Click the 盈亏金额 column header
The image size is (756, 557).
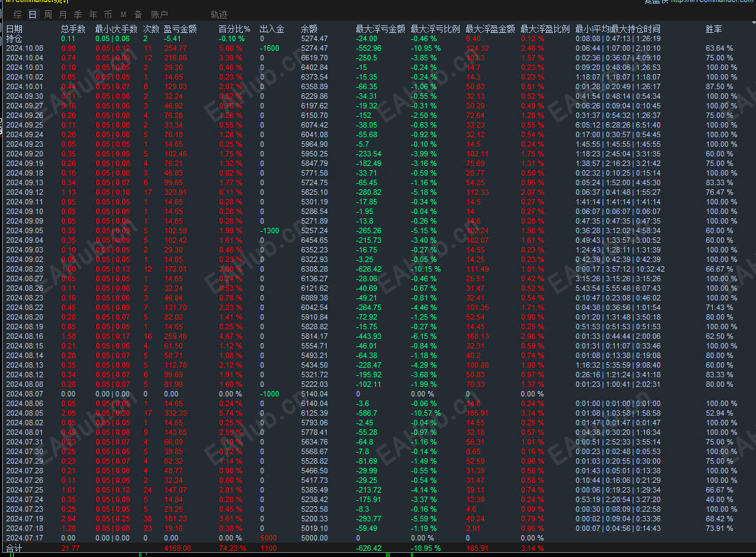click(180, 29)
